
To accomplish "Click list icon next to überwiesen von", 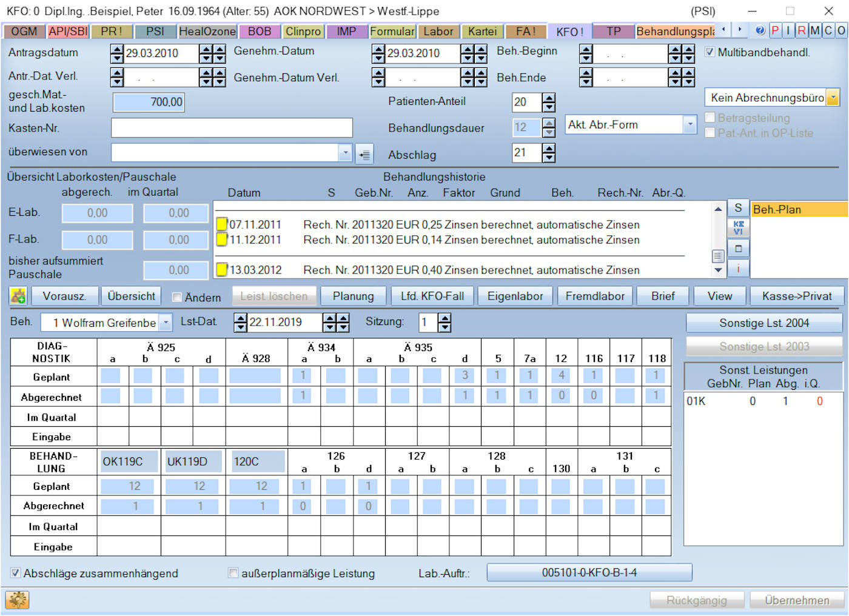I will click(x=364, y=154).
